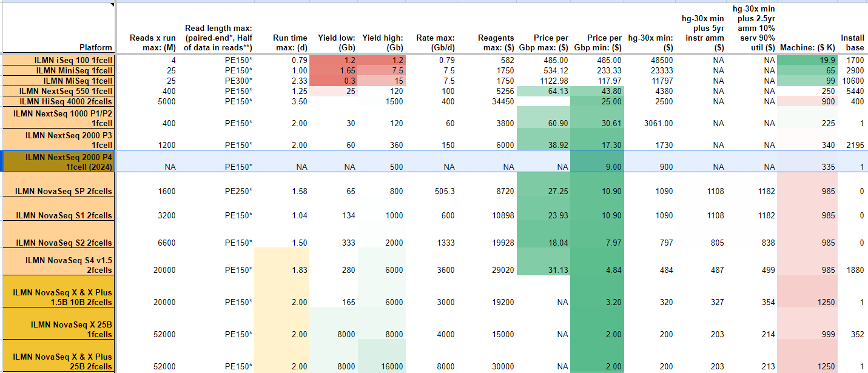Click the 'ILMN NextSeq 550 1fcell' row label
Viewport: 868px width, 373px height.
point(58,91)
